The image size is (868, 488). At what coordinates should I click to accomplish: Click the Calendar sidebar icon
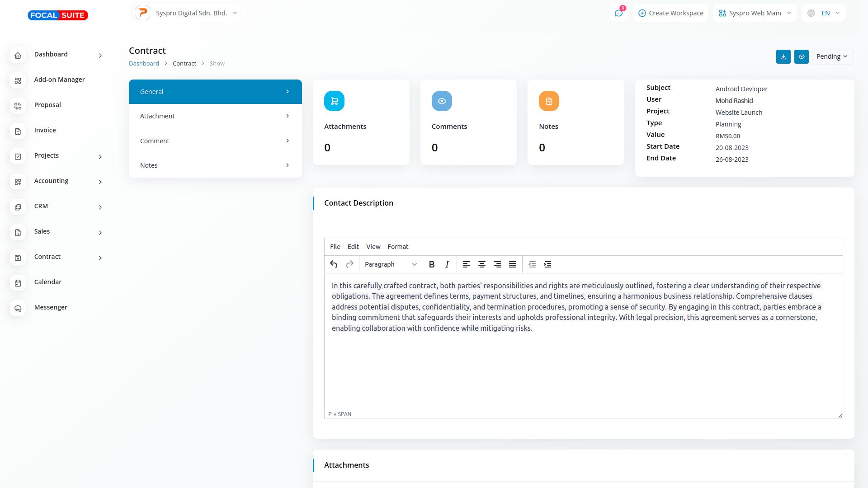[18, 283]
